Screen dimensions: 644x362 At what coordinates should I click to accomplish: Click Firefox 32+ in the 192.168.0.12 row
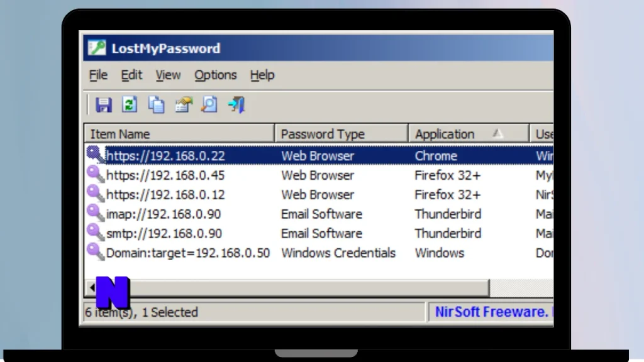(x=448, y=195)
